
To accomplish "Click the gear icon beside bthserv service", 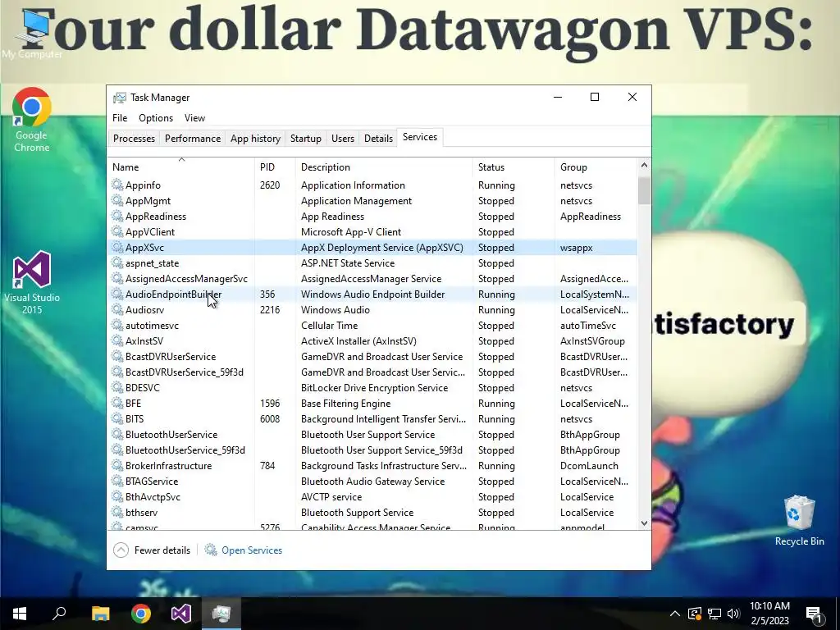I will coord(117,513).
